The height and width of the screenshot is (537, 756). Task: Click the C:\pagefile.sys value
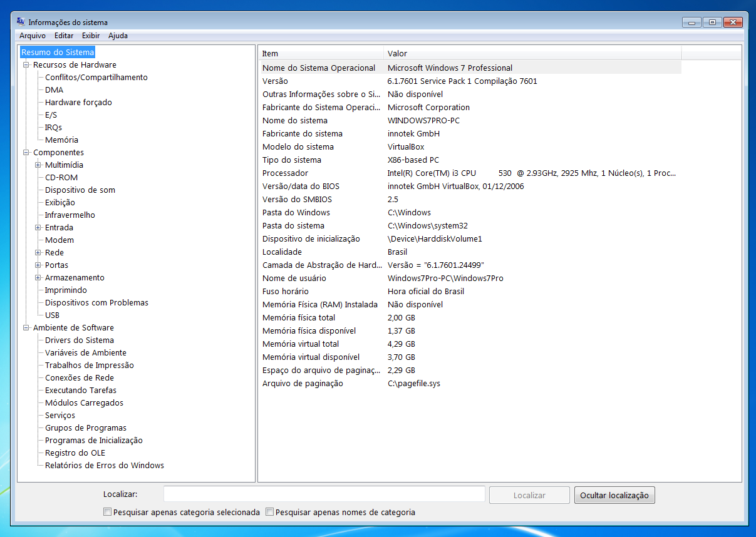coord(414,383)
